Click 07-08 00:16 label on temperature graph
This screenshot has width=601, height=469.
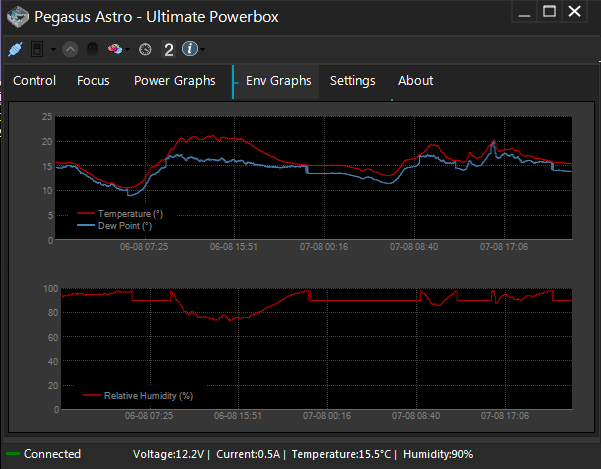(324, 247)
